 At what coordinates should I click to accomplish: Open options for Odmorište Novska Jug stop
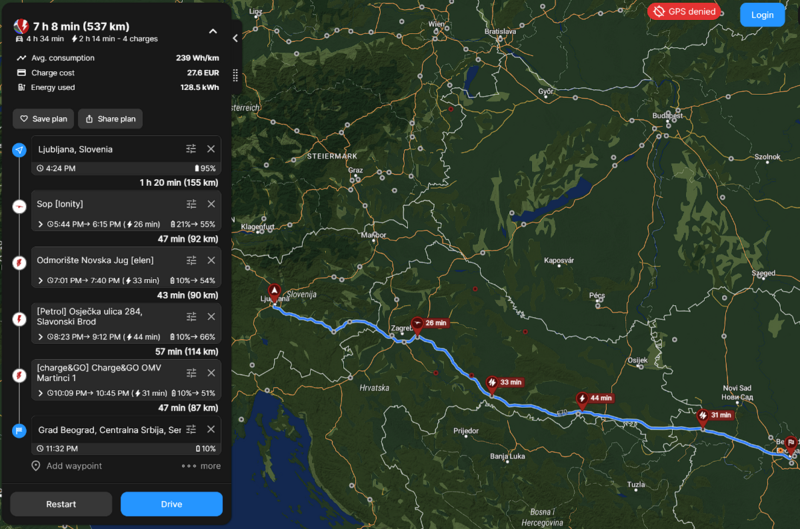click(x=191, y=261)
